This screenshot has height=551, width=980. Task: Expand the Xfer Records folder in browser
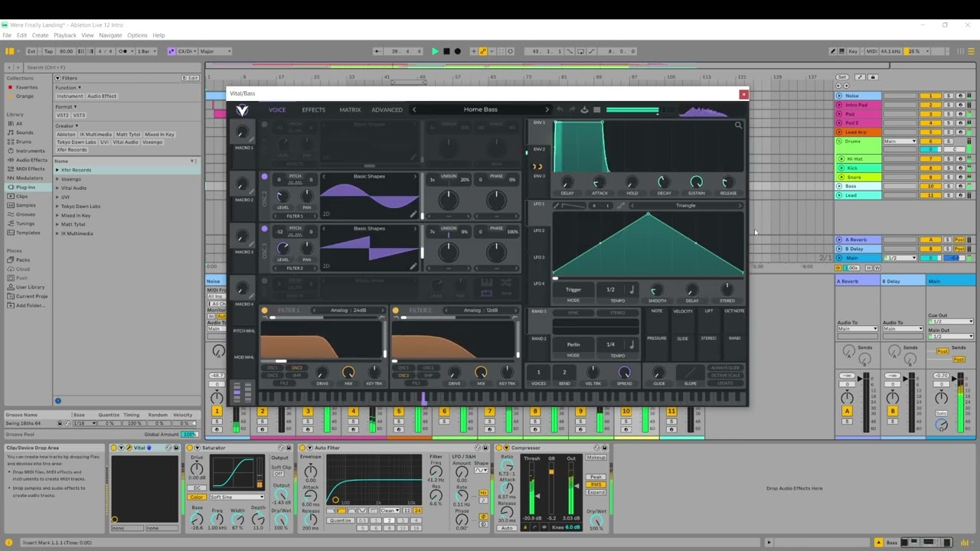pos(57,170)
